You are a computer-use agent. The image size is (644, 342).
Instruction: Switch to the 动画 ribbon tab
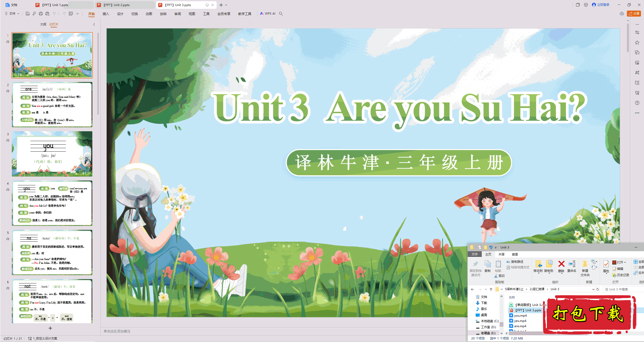click(x=149, y=14)
